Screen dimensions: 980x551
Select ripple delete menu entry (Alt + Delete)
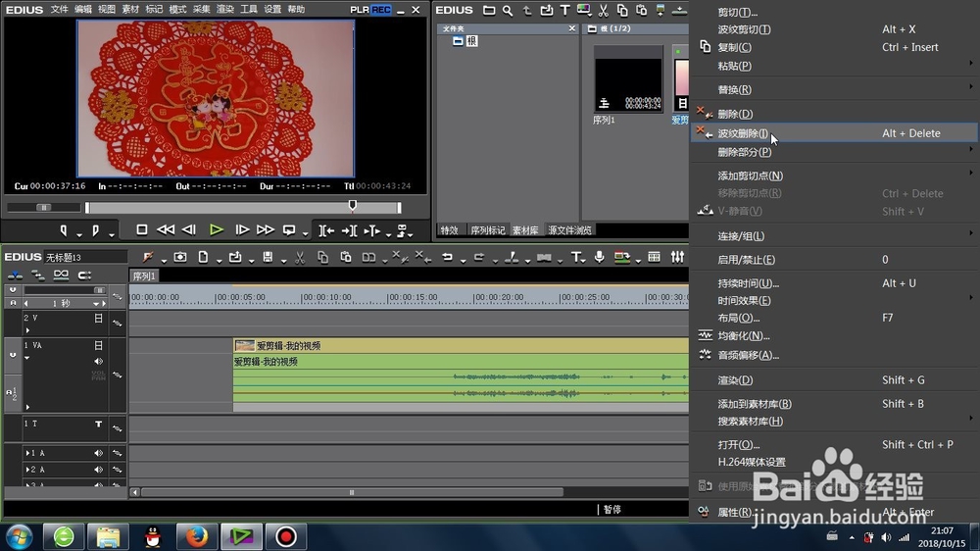tap(834, 133)
